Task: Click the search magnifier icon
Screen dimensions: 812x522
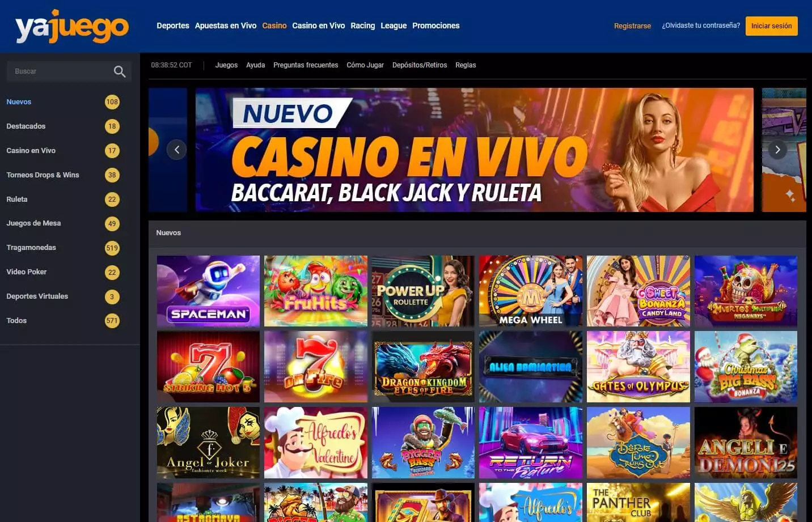Action: coord(120,71)
